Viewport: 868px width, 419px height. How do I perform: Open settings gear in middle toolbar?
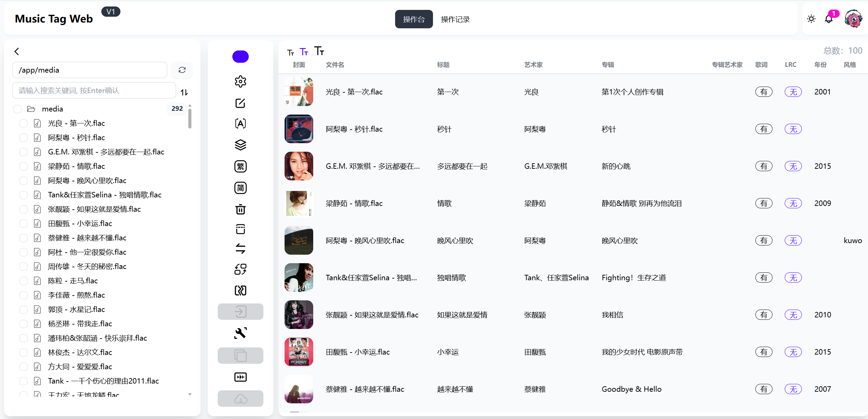click(x=240, y=81)
